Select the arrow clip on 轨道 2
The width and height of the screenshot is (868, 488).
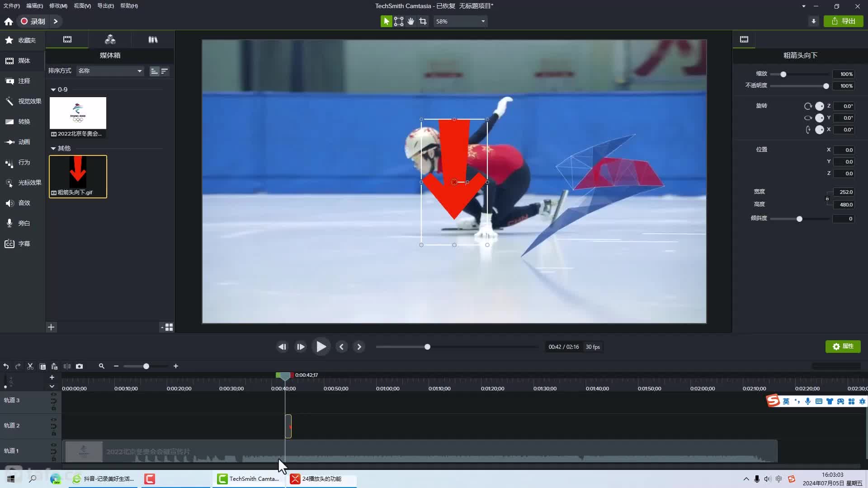pyautogui.click(x=288, y=426)
